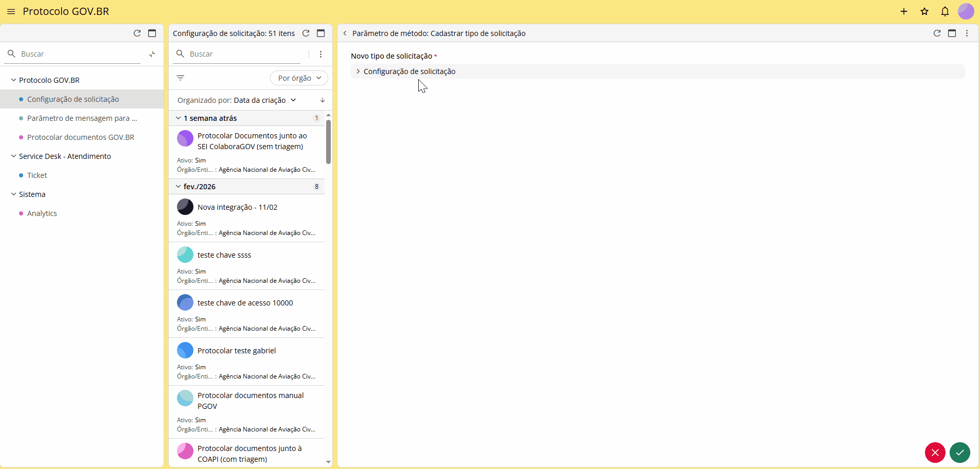Open teste chave ssss item
This screenshot has width=980, height=469.
point(247,266)
